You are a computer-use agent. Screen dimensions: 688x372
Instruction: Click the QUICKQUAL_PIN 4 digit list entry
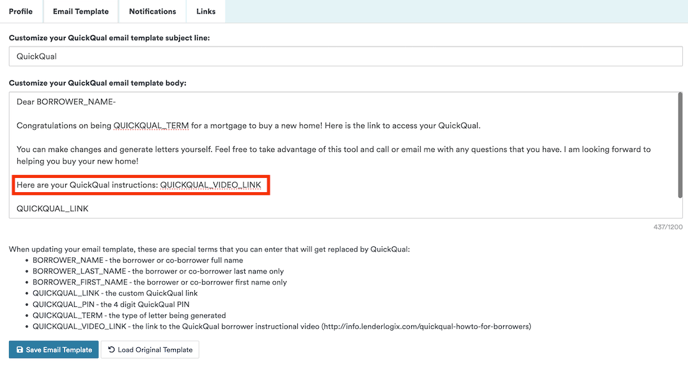tap(111, 304)
